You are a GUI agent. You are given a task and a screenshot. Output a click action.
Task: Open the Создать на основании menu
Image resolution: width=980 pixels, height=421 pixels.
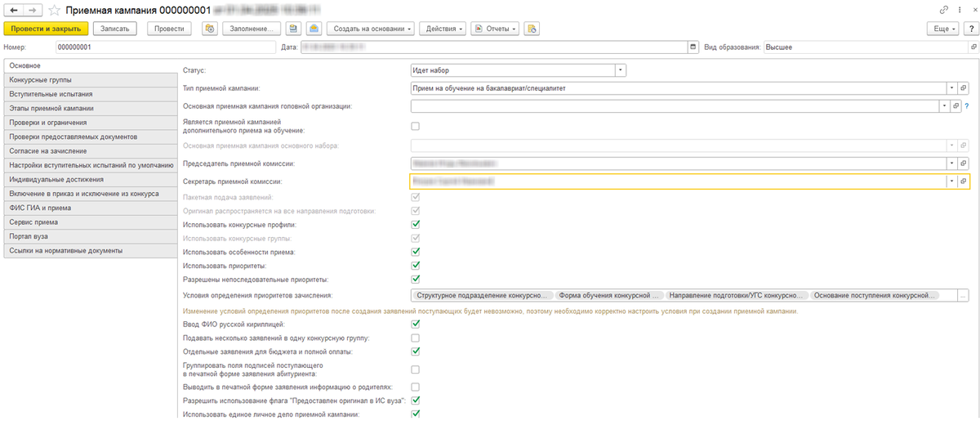tap(372, 29)
